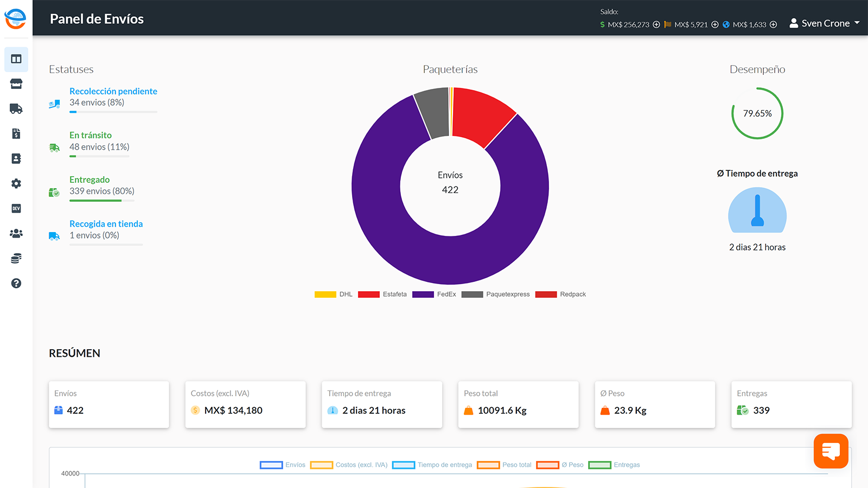This screenshot has height=488, width=868.
Task: Select the Ø Peso 23.9 Kg card
Action: [655, 404]
